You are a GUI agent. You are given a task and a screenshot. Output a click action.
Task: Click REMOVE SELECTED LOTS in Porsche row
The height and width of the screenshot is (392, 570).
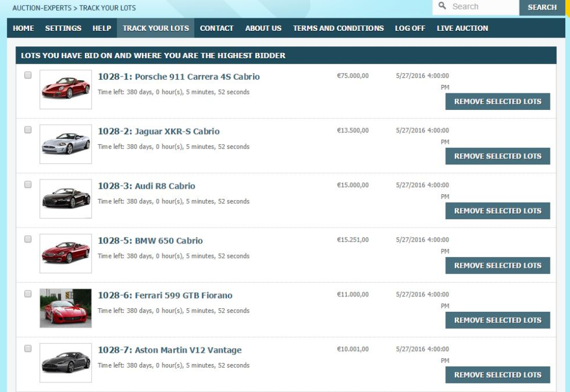pyautogui.click(x=498, y=102)
